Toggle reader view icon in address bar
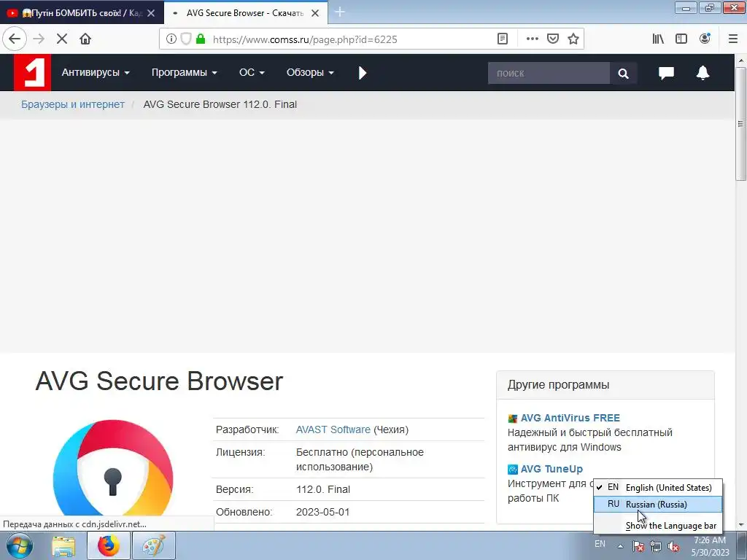Viewport: 747px width, 560px height. coord(503,39)
